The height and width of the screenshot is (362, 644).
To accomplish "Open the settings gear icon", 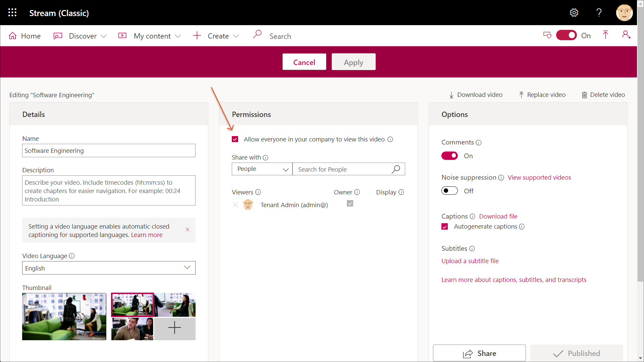I will coord(574,13).
